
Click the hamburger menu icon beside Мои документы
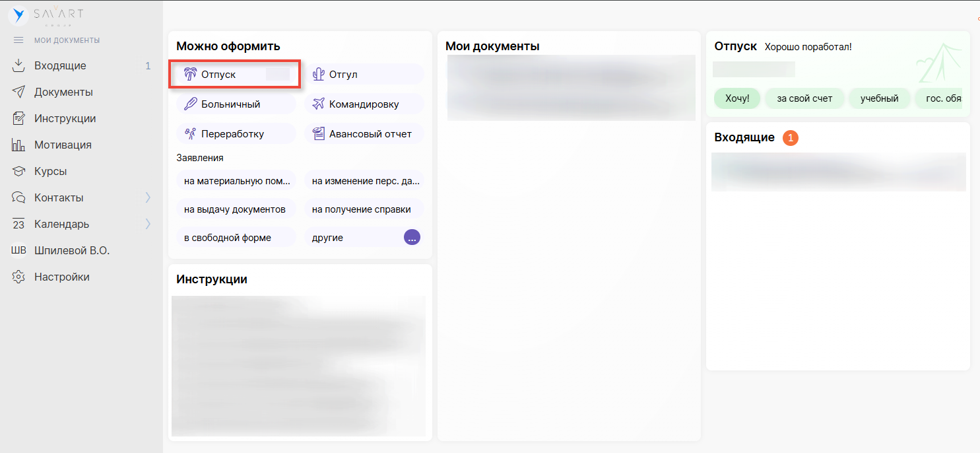(18, 40)
